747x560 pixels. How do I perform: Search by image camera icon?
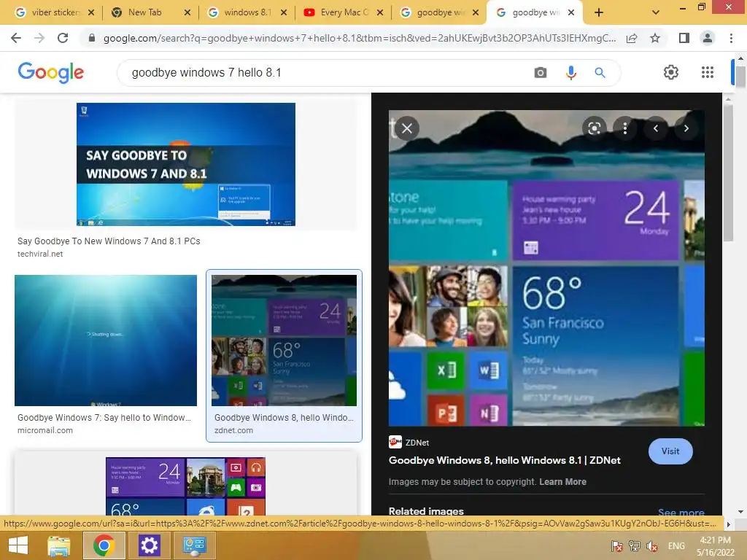click(541, 72)
